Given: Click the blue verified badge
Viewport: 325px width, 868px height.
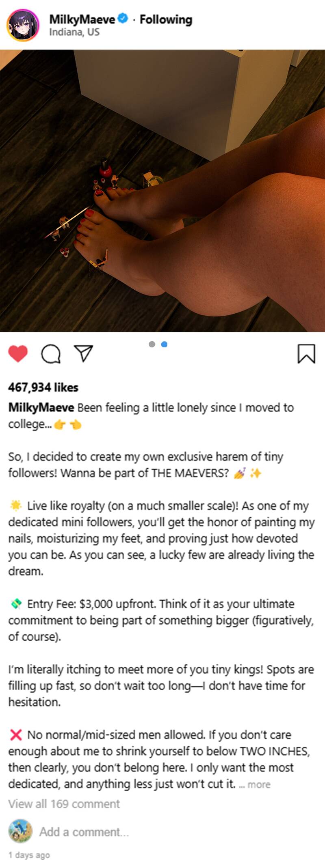Looking at the screenshot, I should [123, 19].
